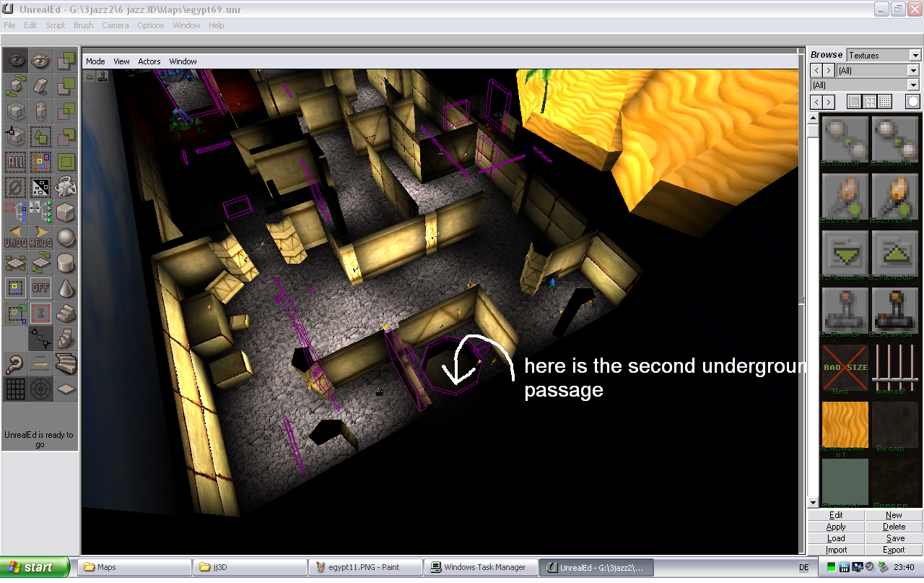
Task: Go to previous texture package arrow
Action: click(816, 70)
